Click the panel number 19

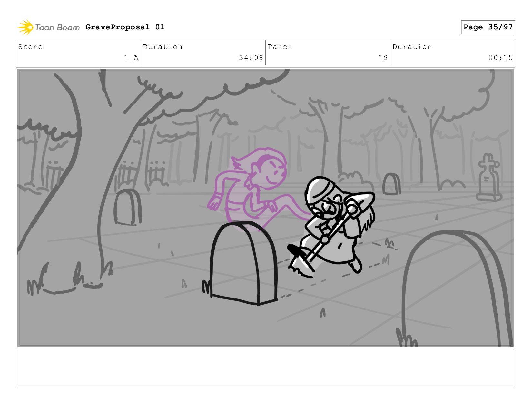point(383,58)
